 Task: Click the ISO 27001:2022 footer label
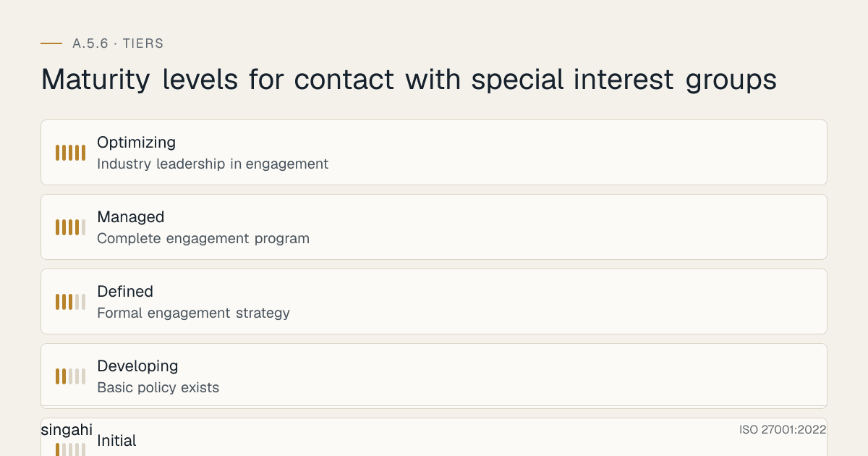pos(783,430)
